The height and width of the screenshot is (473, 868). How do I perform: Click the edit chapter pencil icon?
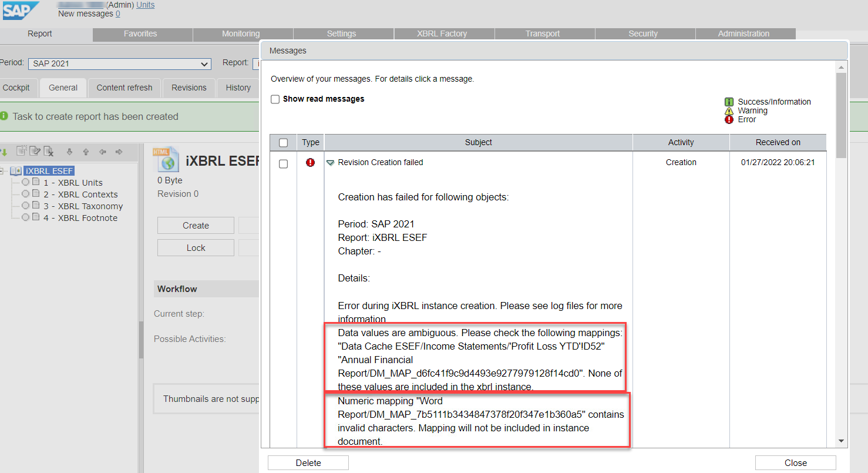pos(35,151)
